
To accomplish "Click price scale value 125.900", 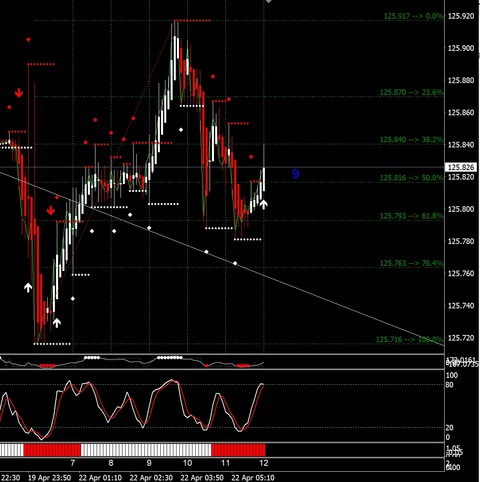I will [x=461, y=48].
